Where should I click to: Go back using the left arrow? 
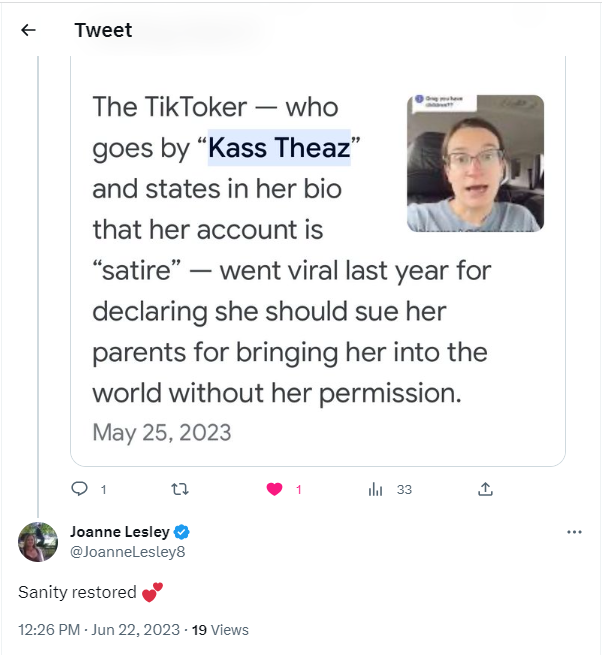(x=28, y=30)
